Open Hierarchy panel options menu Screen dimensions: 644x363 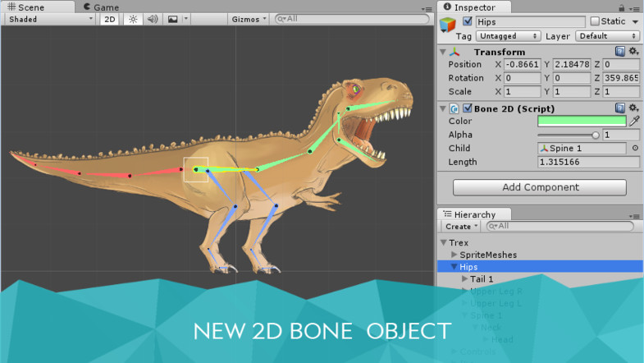[x=633, y=216]
